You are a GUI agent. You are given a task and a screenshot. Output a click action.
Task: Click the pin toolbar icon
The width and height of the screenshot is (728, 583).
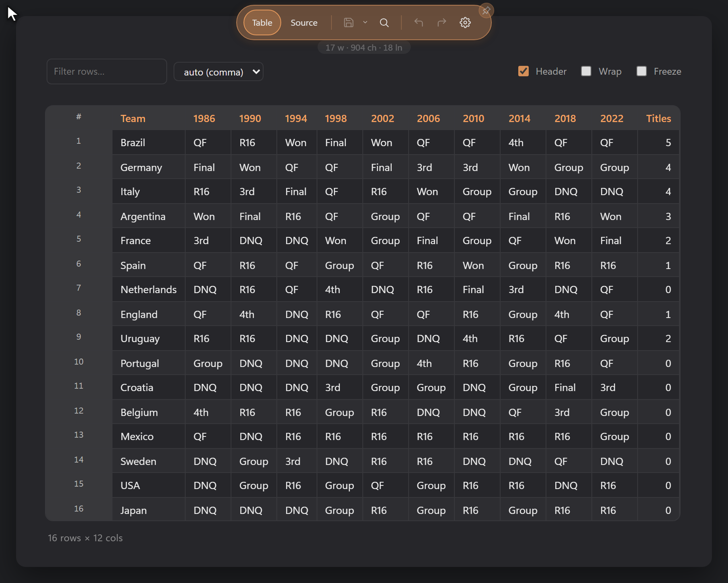486,11
